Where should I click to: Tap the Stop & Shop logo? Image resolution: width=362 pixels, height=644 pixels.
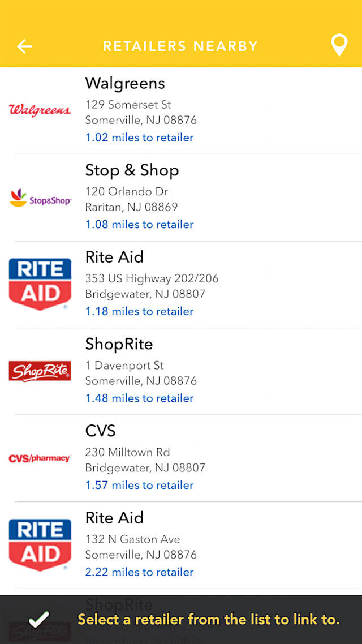[40, 198]
